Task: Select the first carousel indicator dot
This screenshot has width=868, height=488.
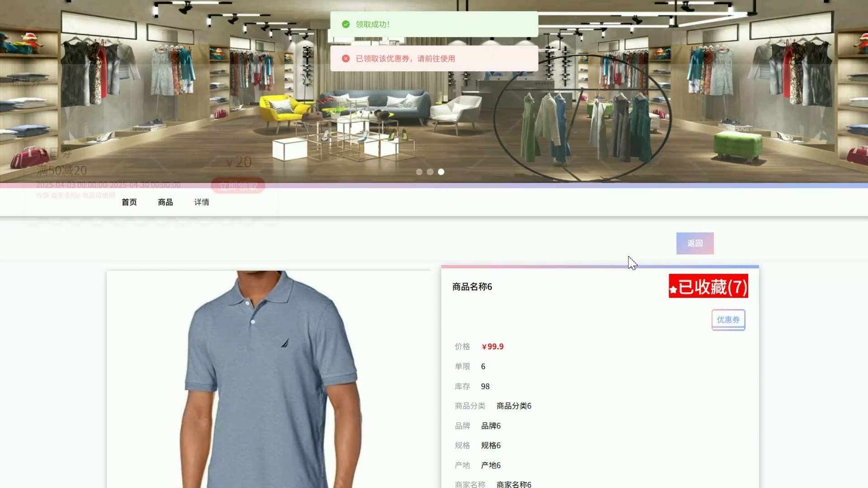Action: (419, 172)
